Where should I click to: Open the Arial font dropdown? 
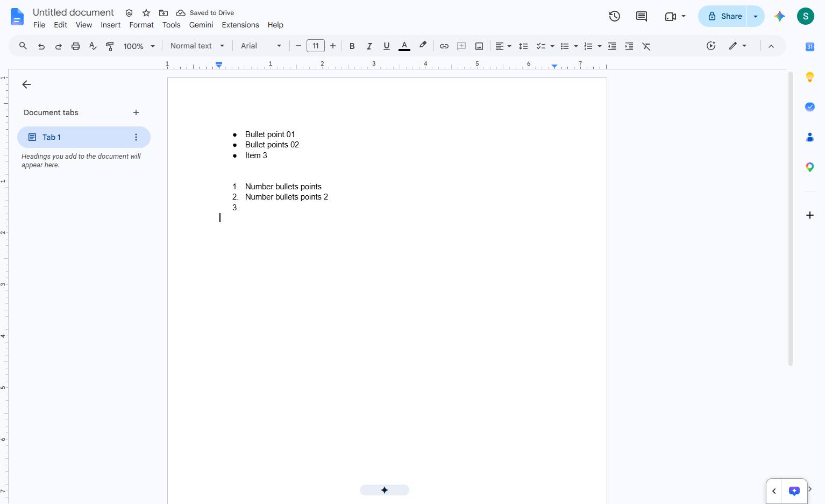pyautogui.click(x=261, y=46)
